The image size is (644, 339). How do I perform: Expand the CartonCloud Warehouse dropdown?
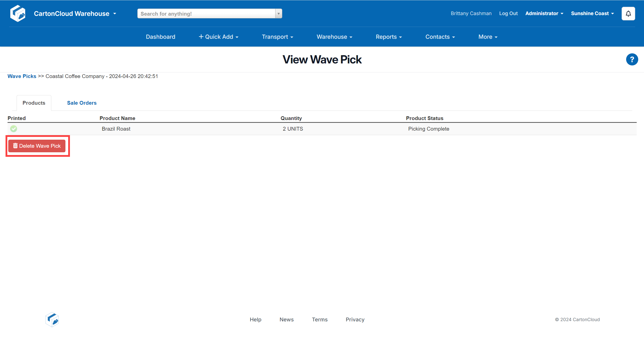(75, 14)
